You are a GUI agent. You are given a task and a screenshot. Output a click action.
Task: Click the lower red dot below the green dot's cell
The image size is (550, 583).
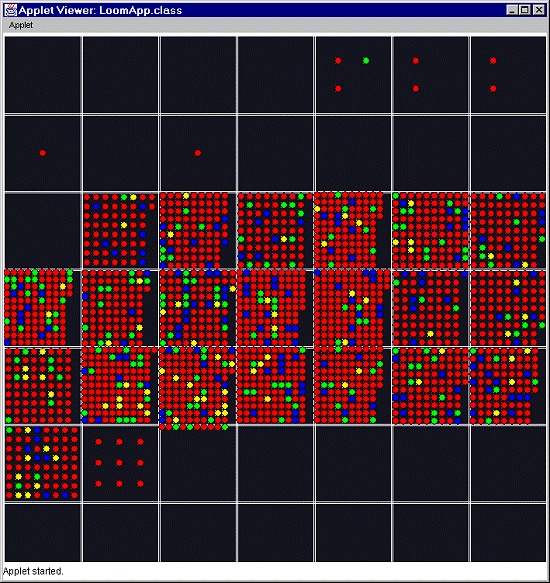tap(338, 88)
